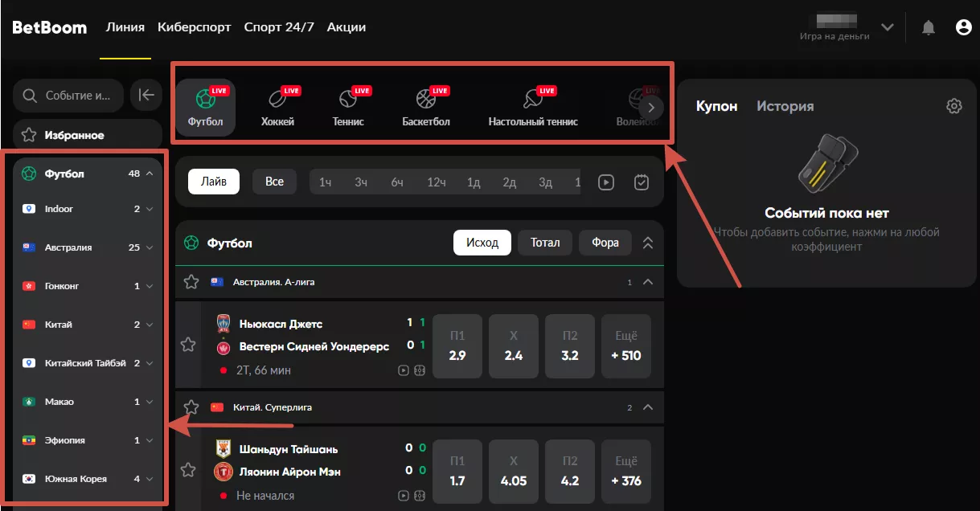Click the calendar filter icon
Image resolution: width=980 pixels, height=511 pixels.
click(641, 182)
